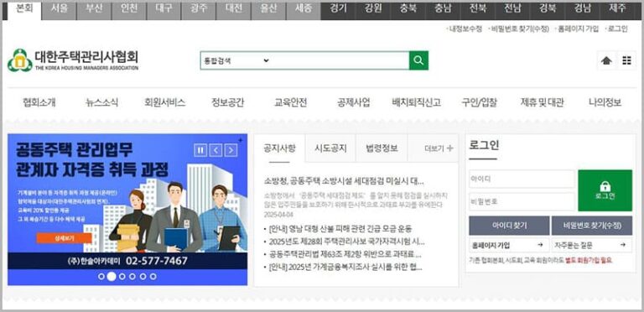Pause the banner slideshow
The image size is (644, 312).
(200, 150)
